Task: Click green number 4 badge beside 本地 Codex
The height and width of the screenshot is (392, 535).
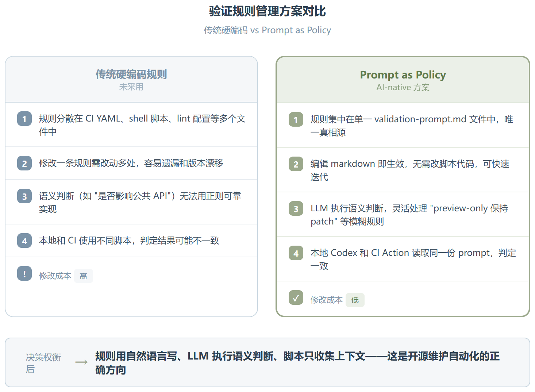Action: 296,253
